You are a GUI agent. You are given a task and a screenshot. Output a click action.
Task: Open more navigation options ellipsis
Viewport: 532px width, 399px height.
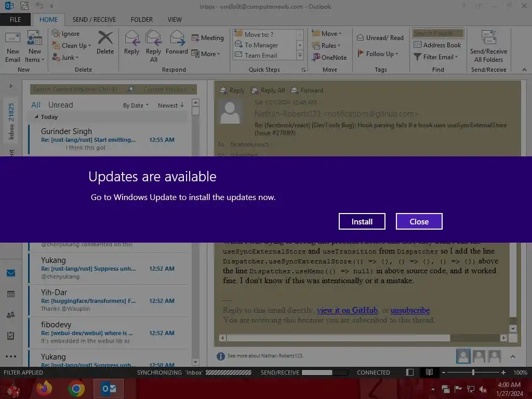pyautogui.click(x=11, y=356)
